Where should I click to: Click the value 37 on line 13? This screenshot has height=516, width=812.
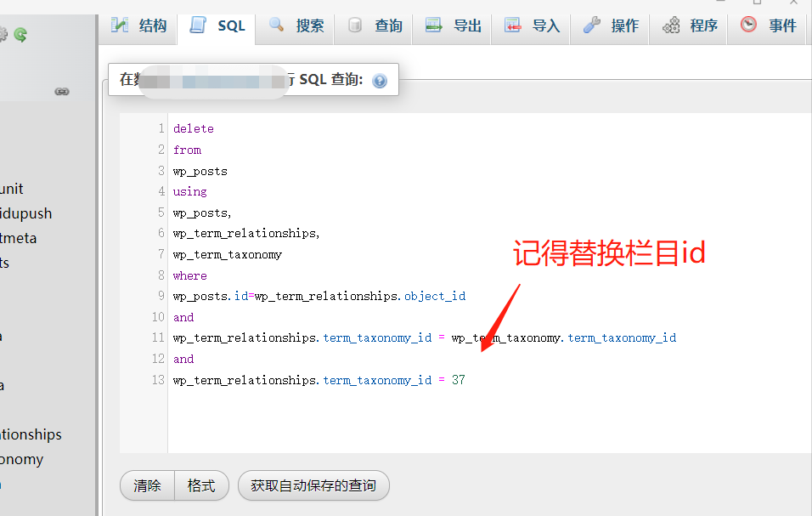[459, 380]
